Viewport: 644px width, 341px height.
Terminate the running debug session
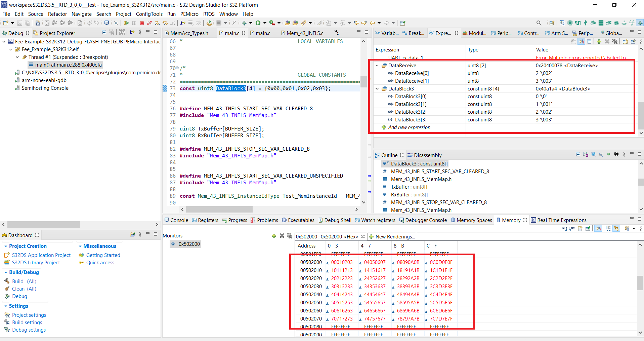(x=142, y=23)
